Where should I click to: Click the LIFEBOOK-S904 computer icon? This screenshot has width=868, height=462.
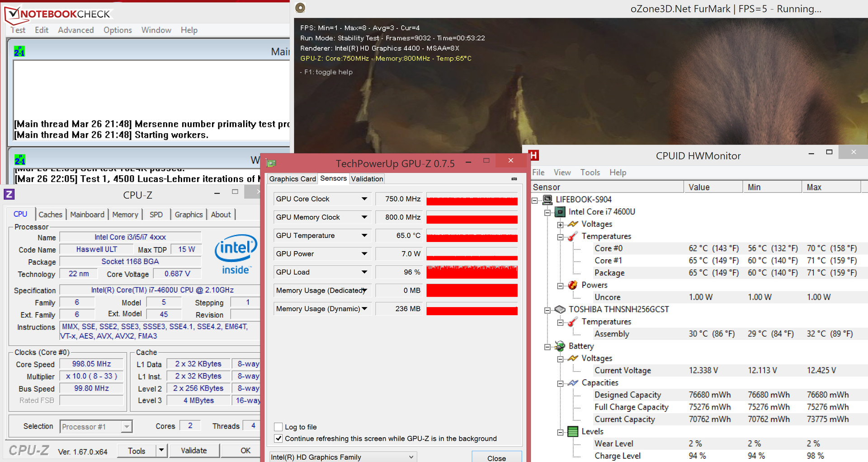coord(547,199)
